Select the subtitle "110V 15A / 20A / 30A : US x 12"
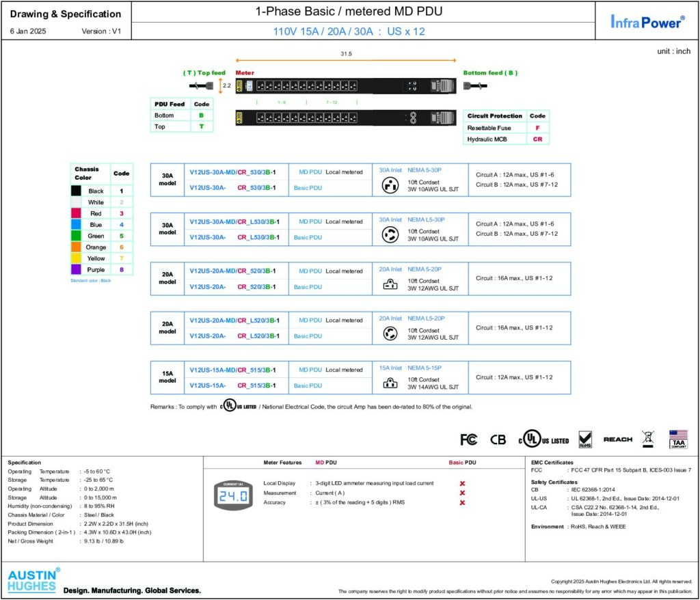Screen dimensions: 700x600 [349, 31]
